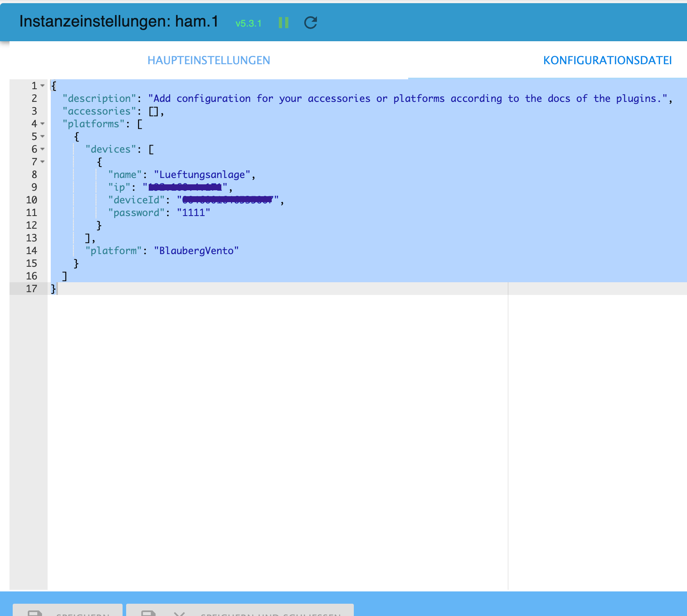Click line number 17 in the gutter
Image resolution: width=687 pixels, height=616 pixels.
(32, 289)
